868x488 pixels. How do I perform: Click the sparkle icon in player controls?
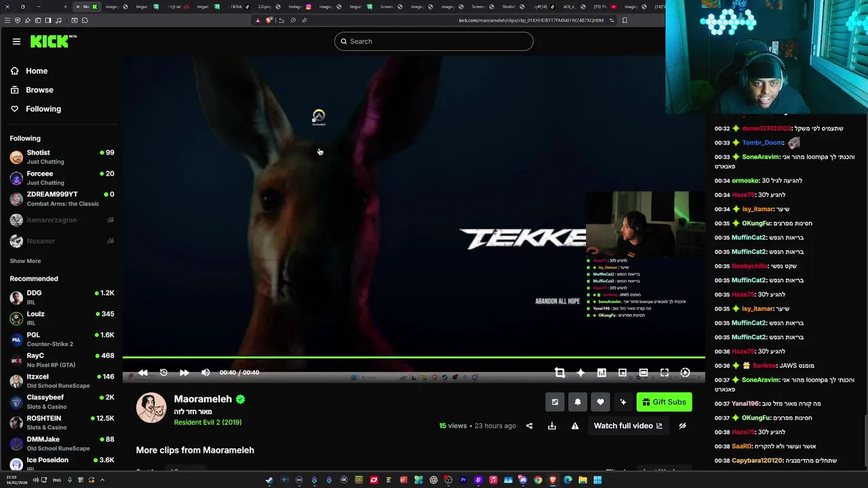pyautogui.click(x=580, y=372)
